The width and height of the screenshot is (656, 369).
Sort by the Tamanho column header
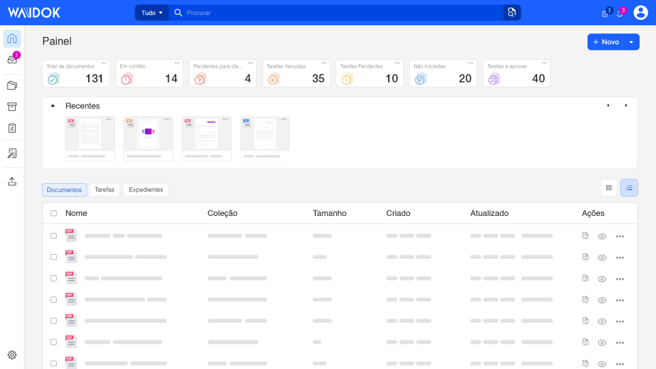tap(330, 213)
